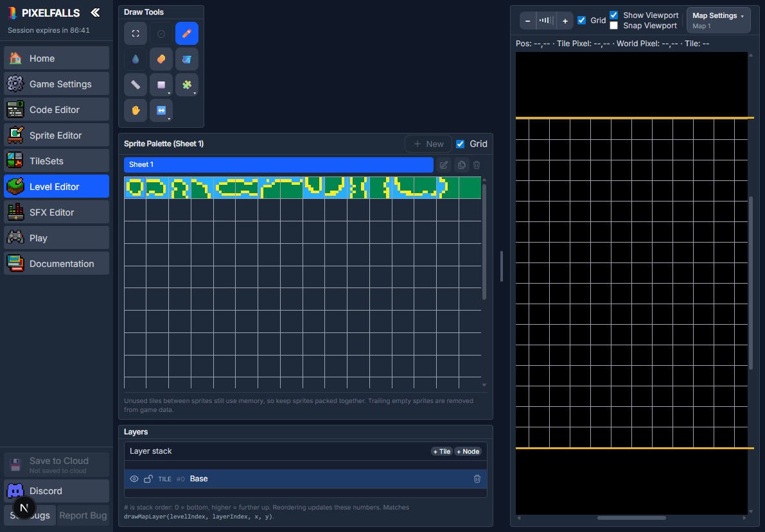Hide the Base layer with the eye icon
This screenshot has width=765, height=532.
[x=134, y=479]
